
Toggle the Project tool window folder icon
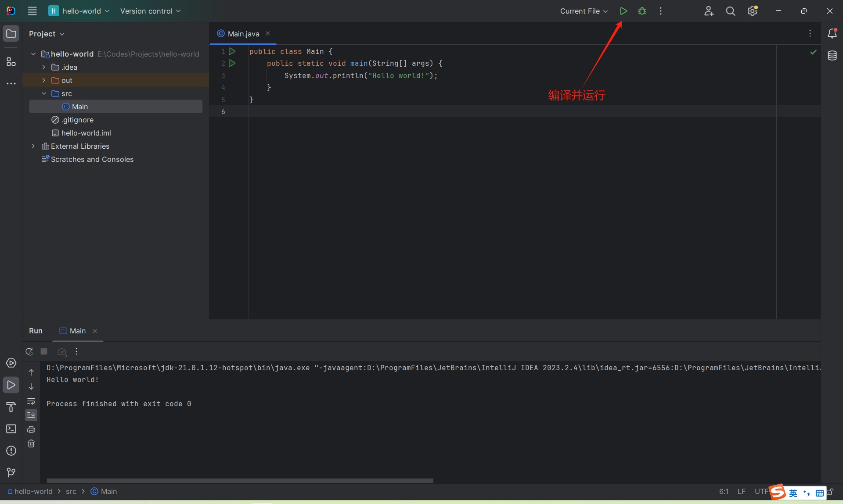coord(11,34)
